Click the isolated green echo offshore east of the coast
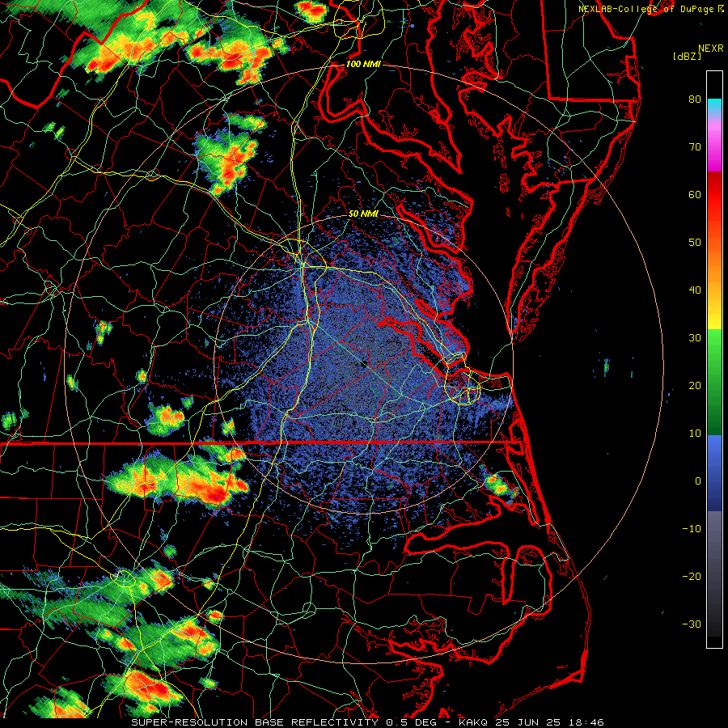 607,367
